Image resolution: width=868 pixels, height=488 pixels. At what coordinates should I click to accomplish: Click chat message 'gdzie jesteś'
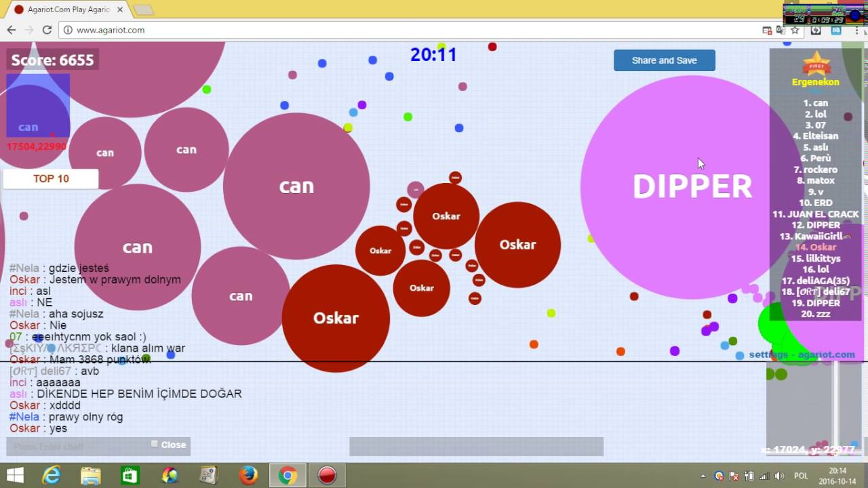[x=79, y=268]
